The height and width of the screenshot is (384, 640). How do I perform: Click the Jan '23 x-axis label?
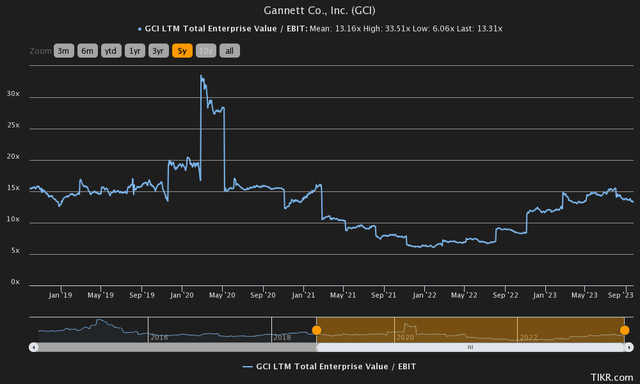[x=544, y=295]
